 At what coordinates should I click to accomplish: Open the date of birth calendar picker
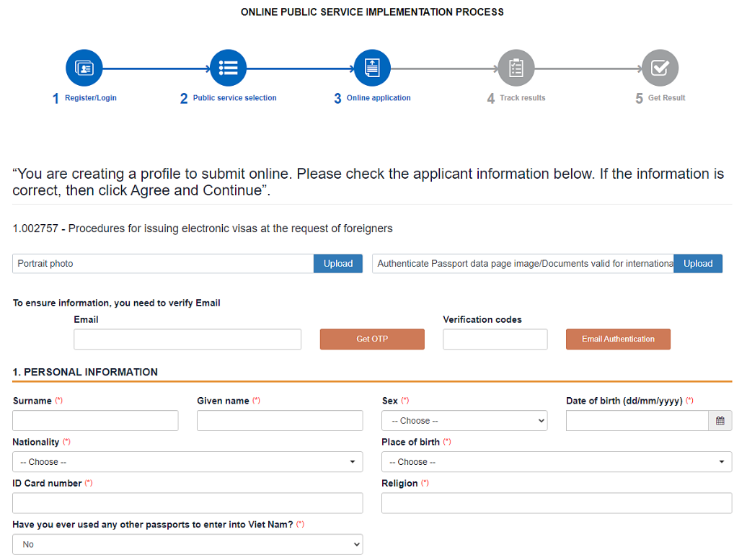point(720,421)
